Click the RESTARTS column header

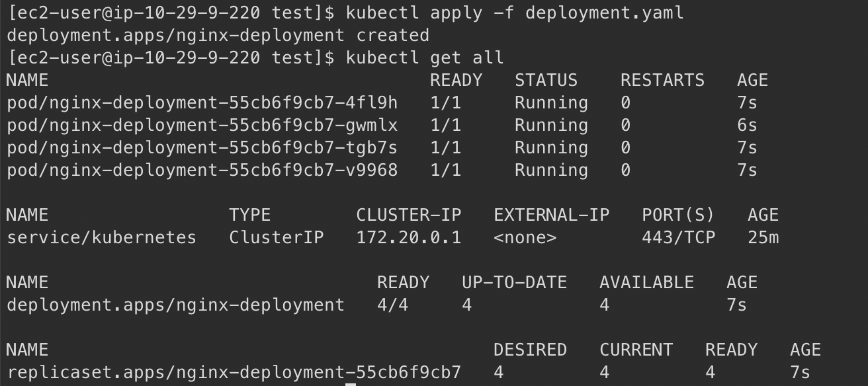pyautogui.click(x=662, y=80)
